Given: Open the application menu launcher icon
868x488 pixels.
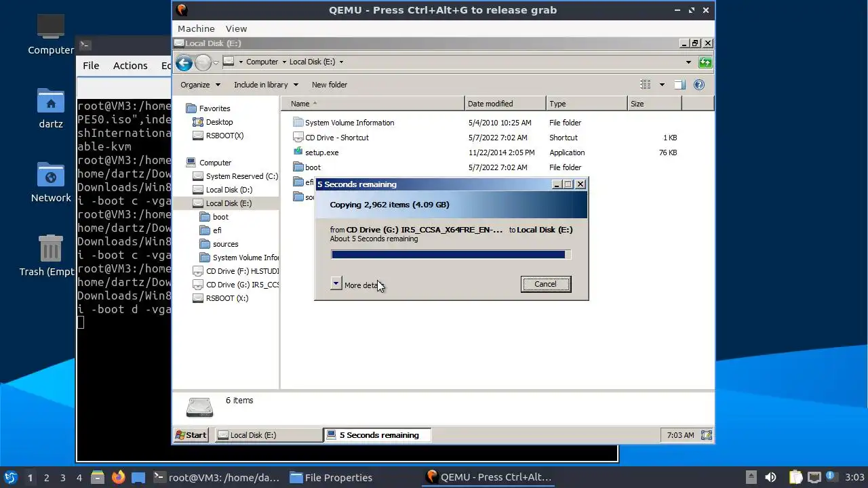Looking at the screenshot, I should pos(11,477).
